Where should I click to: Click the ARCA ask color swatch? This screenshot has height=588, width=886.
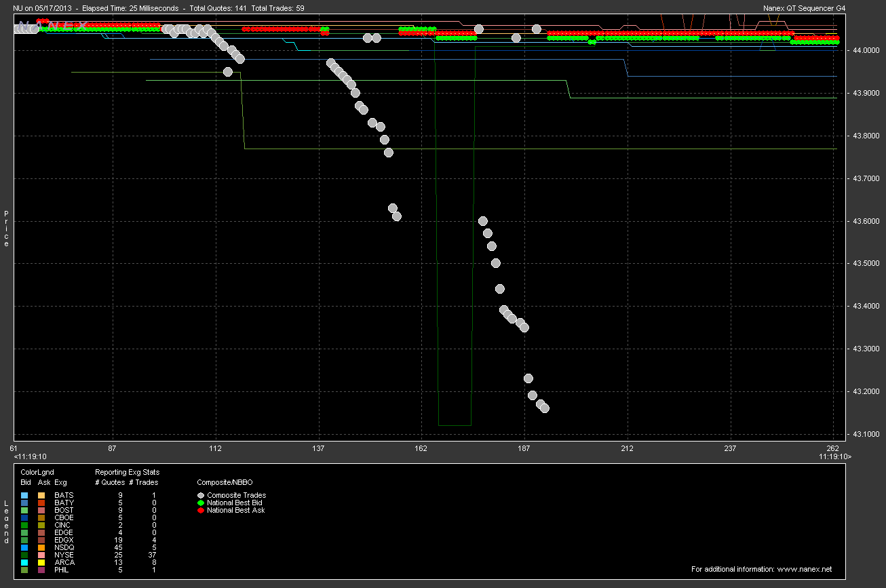[x=42, y=563]
